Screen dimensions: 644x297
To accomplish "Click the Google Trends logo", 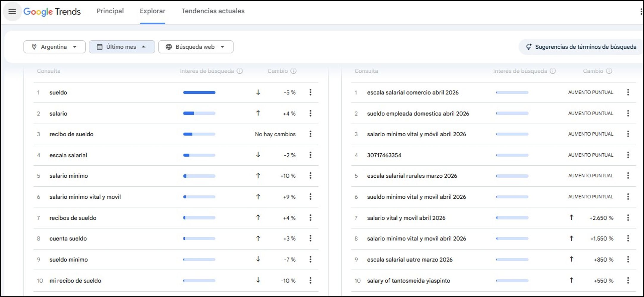I will pos(52,12).
